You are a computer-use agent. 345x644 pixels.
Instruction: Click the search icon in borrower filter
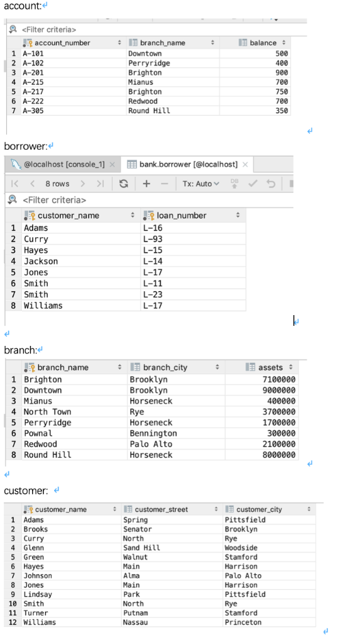point(13,199)
